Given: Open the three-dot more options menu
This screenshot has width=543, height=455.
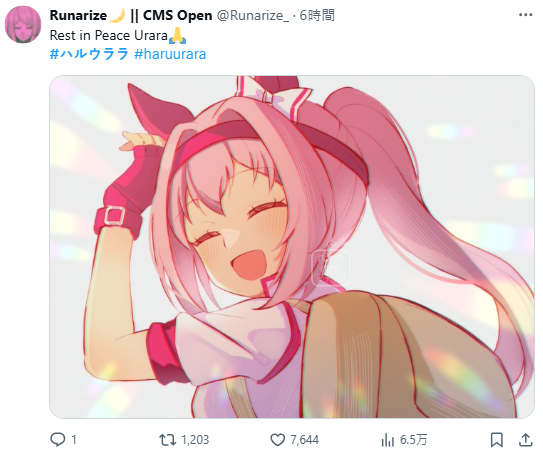Looking at the screenshot, I should 525,15.
